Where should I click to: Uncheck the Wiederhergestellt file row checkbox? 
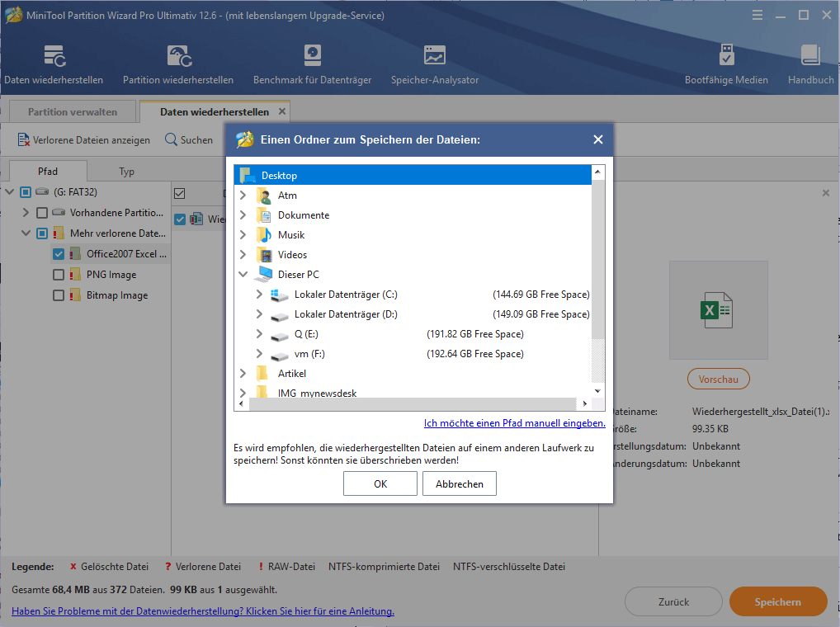[x=180, y=219]
